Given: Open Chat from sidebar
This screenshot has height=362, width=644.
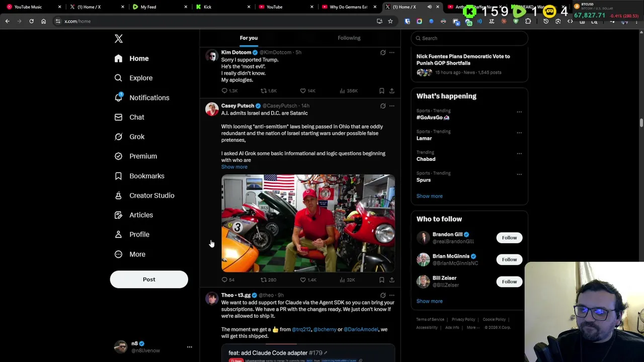Looking at the screenshot, I should pos(129,117).
